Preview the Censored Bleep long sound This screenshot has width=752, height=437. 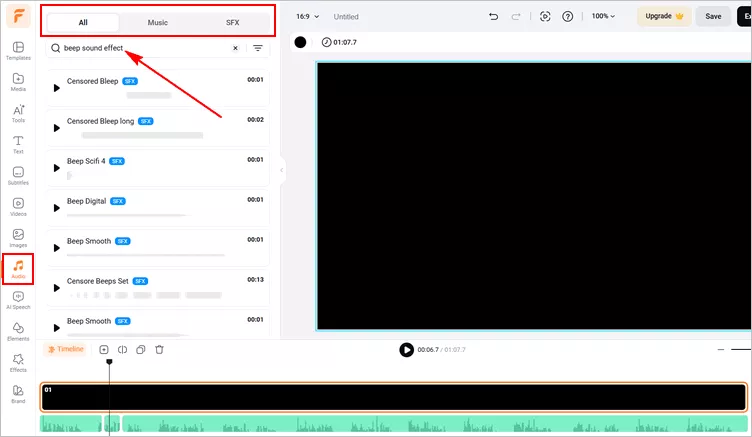pyautogui.click(x=57, y=128)
